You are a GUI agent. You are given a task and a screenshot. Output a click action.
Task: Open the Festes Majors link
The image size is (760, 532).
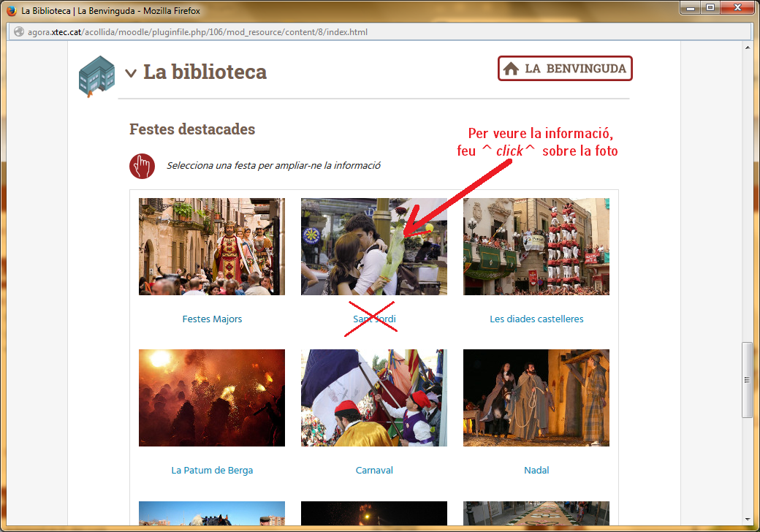(x=212, y=319)
